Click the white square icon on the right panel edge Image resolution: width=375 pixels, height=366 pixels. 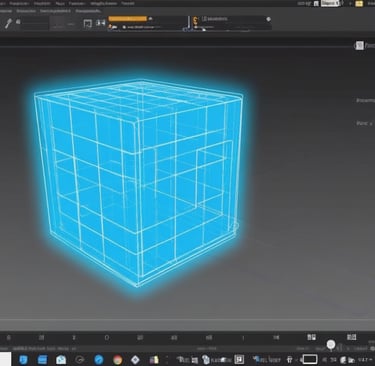(359, 45)
